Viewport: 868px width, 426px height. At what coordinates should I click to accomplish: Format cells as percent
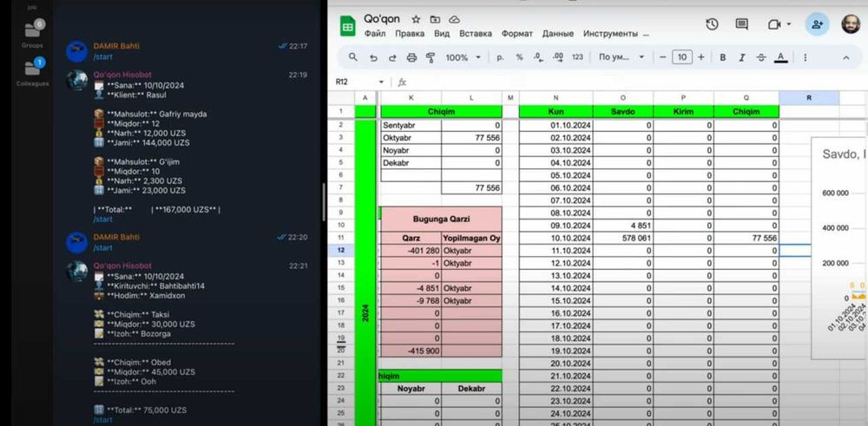coord(519,57)
